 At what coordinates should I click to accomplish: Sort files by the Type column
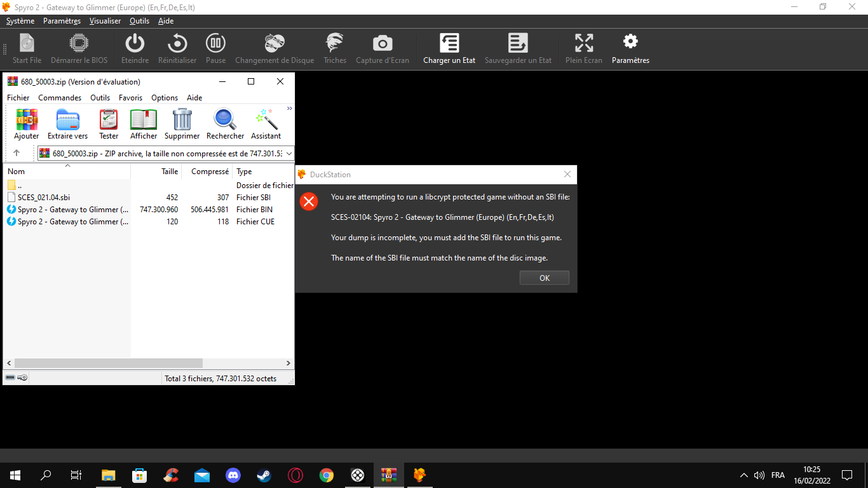pos(264,172)
